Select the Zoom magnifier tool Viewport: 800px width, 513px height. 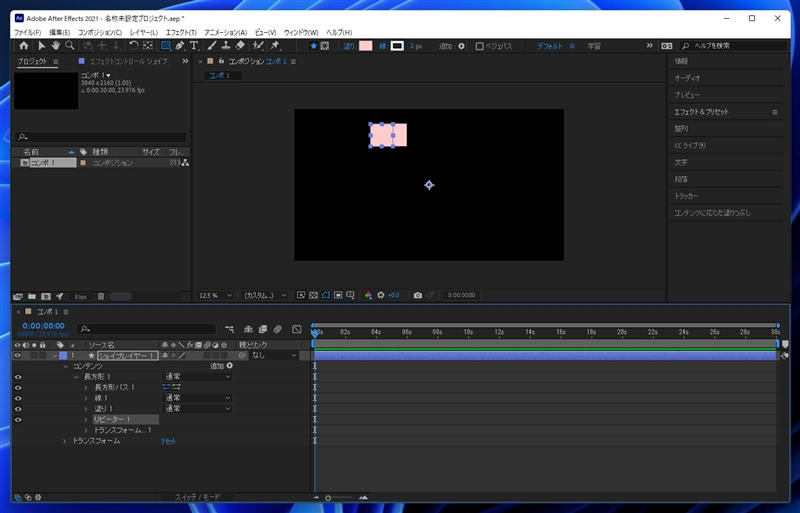69,46
